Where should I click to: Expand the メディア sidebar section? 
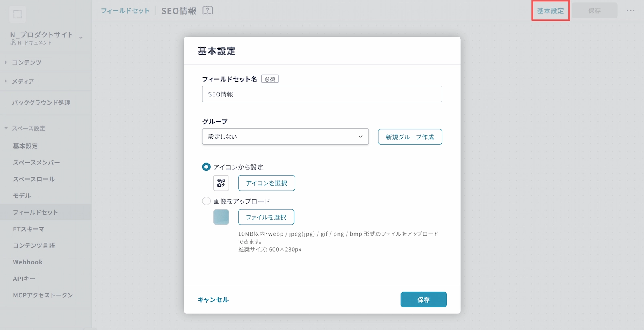23,82
